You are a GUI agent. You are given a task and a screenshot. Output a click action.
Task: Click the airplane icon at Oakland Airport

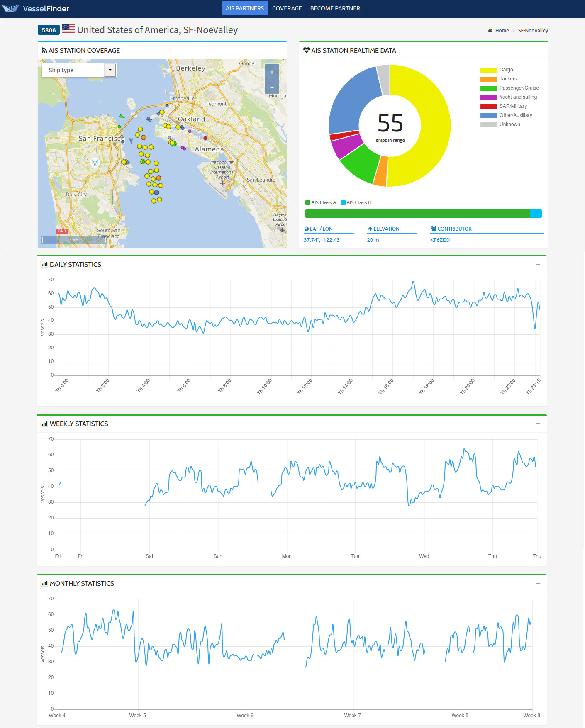(222, 183)
